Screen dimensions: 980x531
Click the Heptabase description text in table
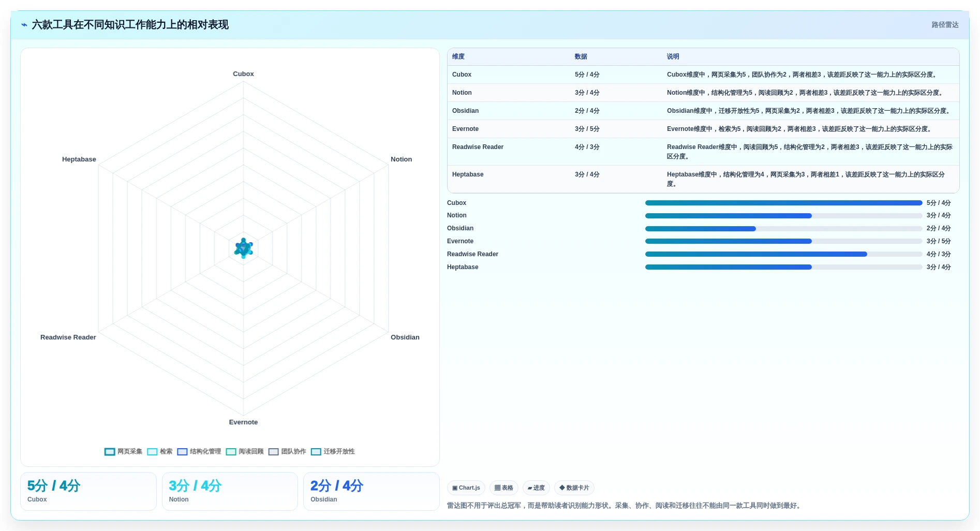(x=806, y=179)
